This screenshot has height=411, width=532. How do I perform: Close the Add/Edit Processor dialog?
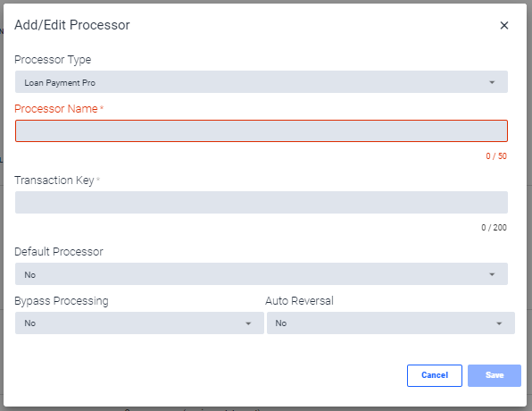tap(503, 25)
